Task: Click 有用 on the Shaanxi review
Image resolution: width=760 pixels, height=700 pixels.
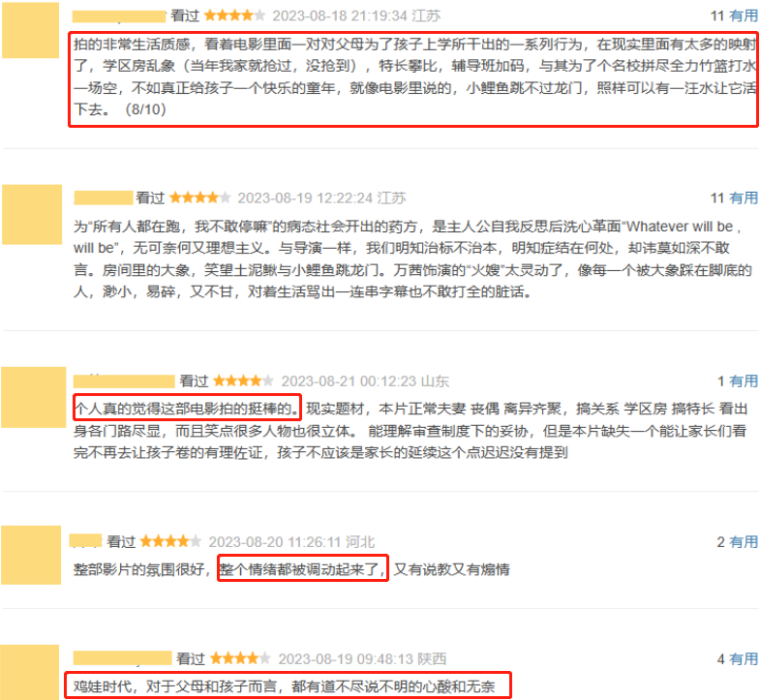Action: coord(744,658)
